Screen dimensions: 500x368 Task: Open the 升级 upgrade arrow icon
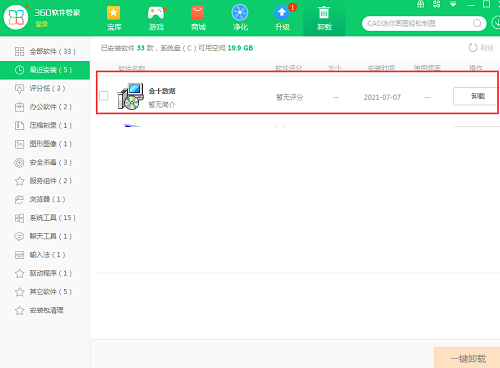(282, 13)
